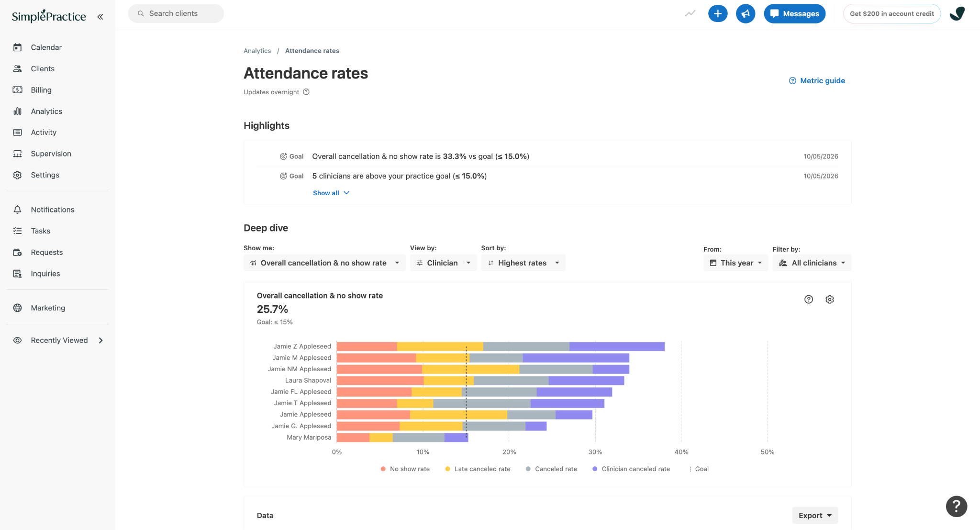
Task: Click the blue plus create button
Action: [718, 13]
